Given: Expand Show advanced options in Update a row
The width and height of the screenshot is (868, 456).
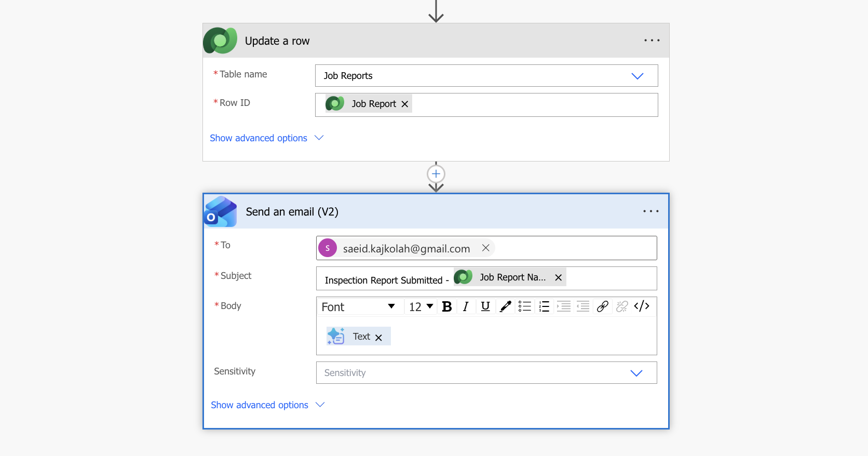Looking at the screenshot, I should point(266,138).
